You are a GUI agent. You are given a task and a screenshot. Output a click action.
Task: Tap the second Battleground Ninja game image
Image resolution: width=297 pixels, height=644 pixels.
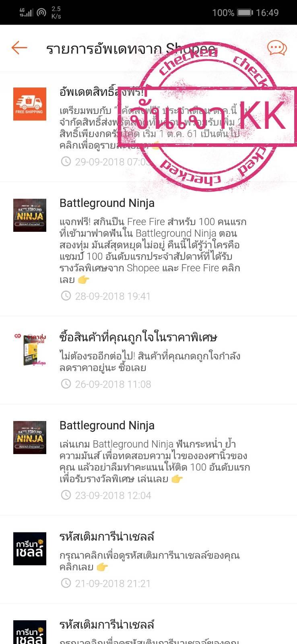tap(30, 438)
